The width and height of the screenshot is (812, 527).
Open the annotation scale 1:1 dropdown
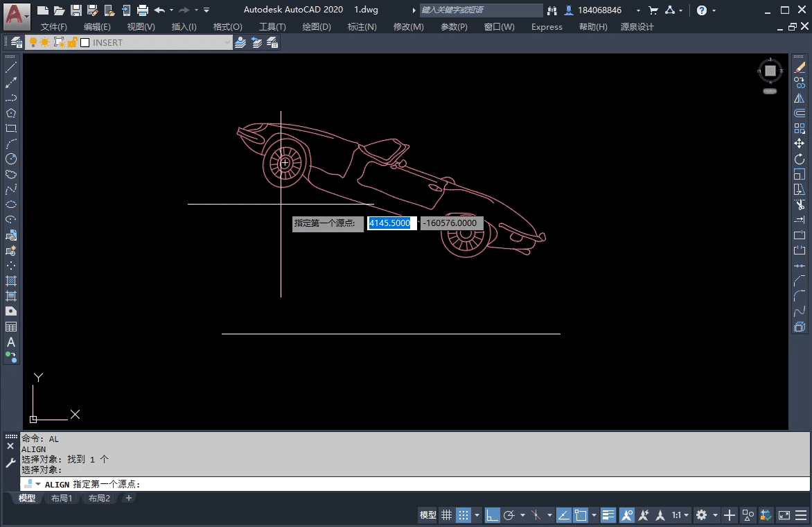(680, 515)
